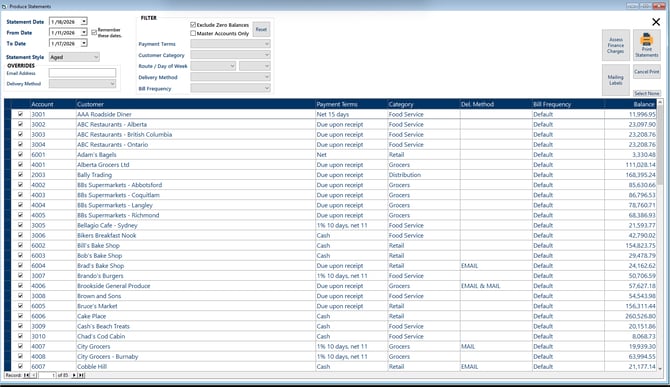Uncheck the AAA Roadside Diner row checkbox
Viewport: 670px width, 387px height.
20,114
